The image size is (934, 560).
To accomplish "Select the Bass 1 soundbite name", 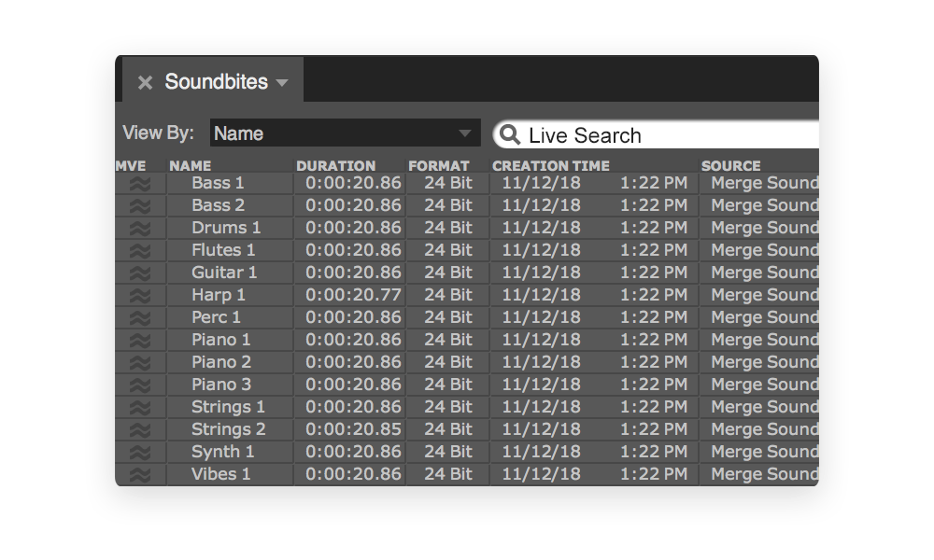I will click(218, 183).
